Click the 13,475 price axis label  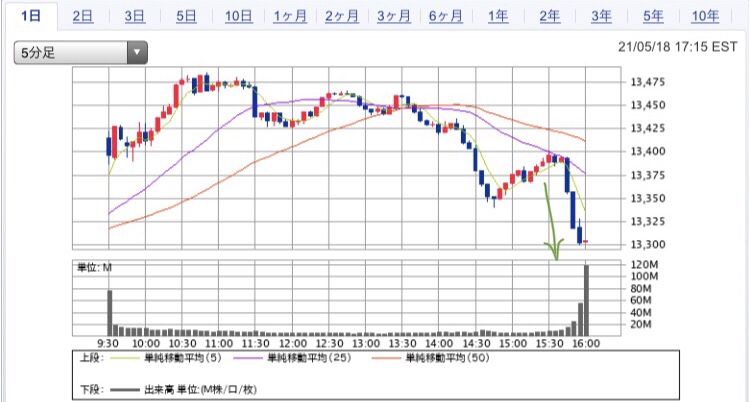coord(648,82)
